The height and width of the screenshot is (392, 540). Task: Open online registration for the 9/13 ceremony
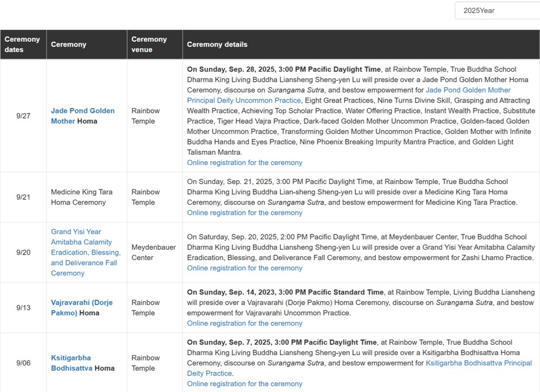point(244,323)
